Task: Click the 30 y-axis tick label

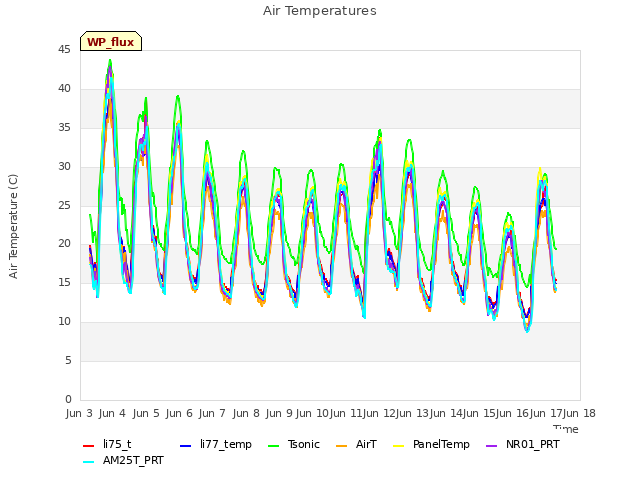Action: coord(64,167)
